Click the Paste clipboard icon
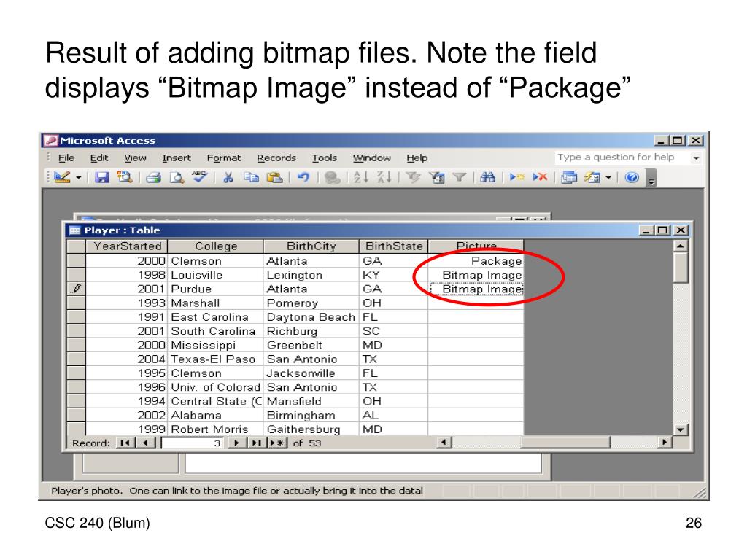The width and height of the screenshot is (747, 560). [x=274, y=178]
